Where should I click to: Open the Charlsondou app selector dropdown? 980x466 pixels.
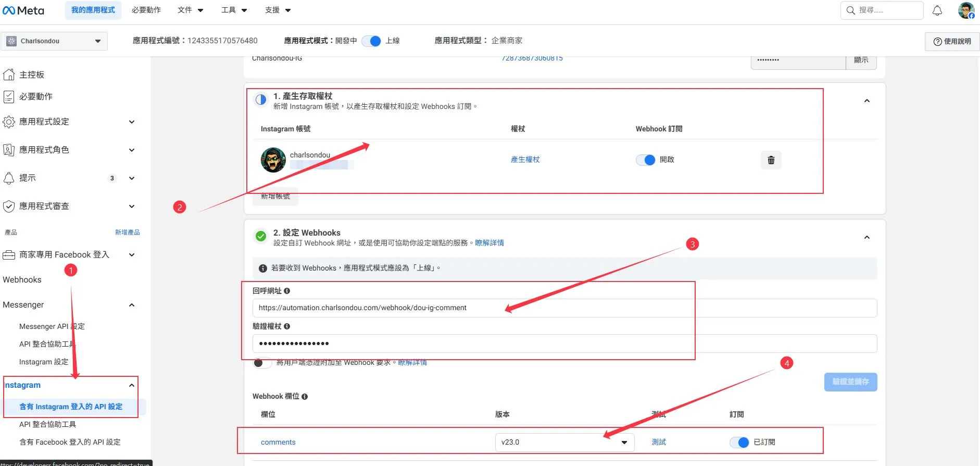(x=54, y=41)
